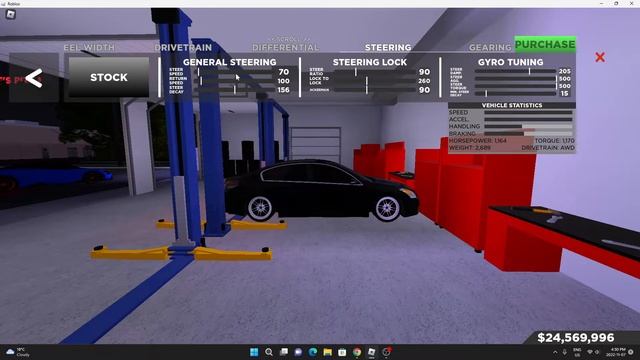This screenshot has width=640, height=360.
Task: Open the wheel width tab
Action: [x=89, y=47]
